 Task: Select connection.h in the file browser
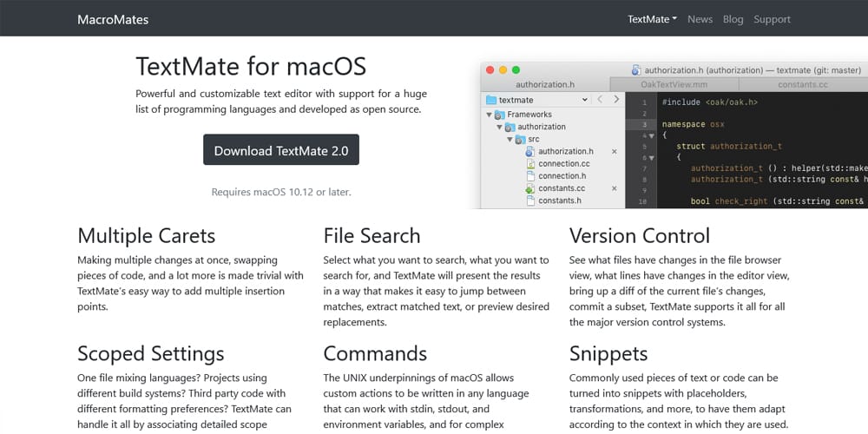tap(562, 176)
